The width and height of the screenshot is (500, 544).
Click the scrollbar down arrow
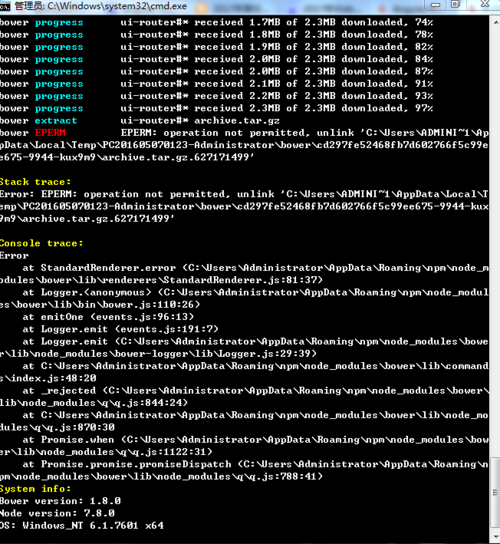(x=495, y=536)
